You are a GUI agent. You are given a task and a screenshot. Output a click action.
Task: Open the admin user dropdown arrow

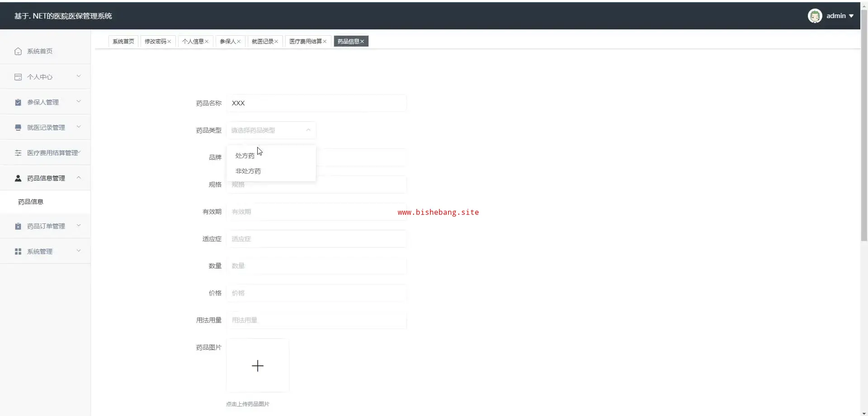click(851, 16)
